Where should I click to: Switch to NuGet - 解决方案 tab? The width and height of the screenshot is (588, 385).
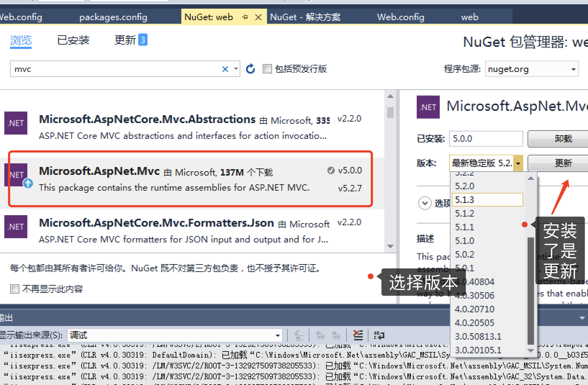point(305,17)
